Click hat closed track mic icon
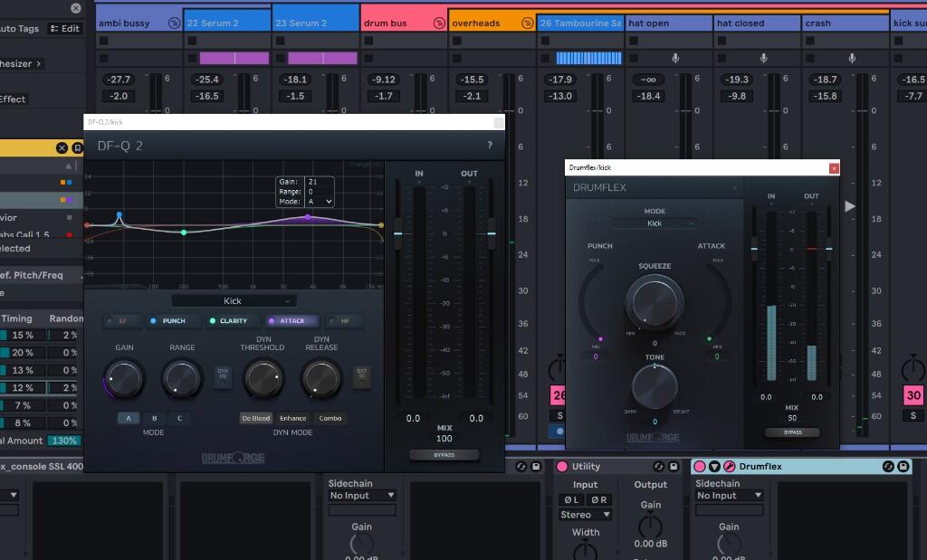The height and width of the screenshot is (560, 927). [x=763, y=58]
